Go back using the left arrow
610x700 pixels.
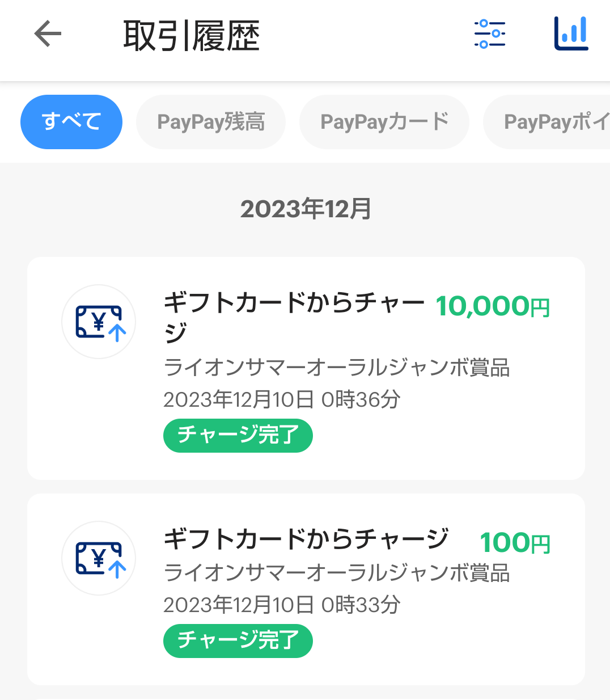click(48, 35)
